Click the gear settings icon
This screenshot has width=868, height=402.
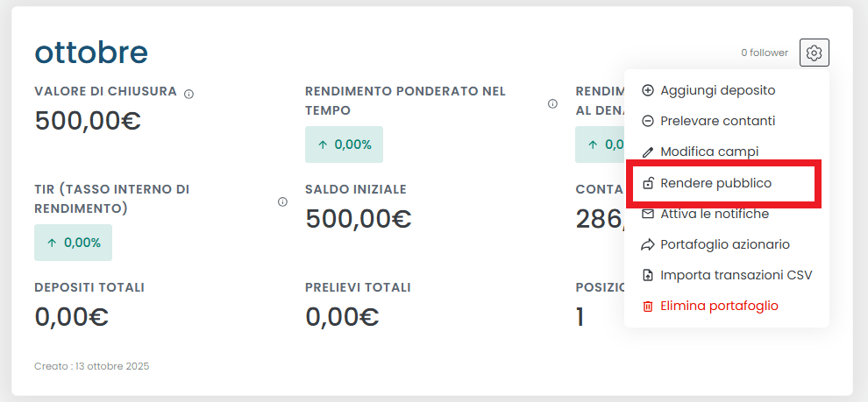click(x=815, y=53)
